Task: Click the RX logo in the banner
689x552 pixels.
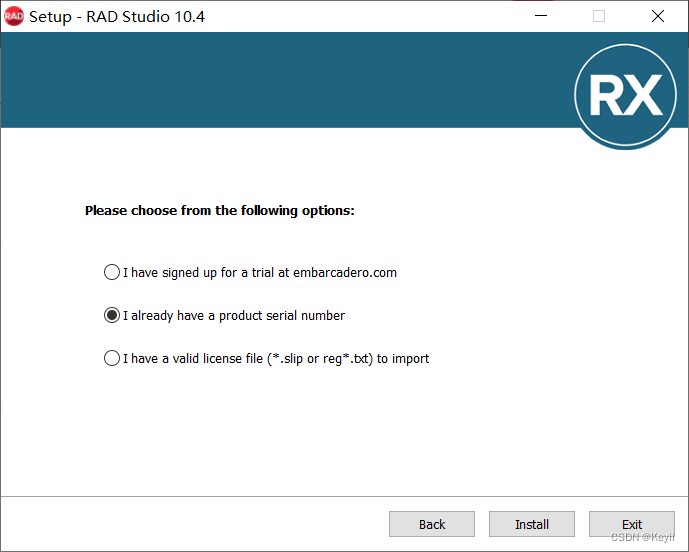Action: coord(625,95)
